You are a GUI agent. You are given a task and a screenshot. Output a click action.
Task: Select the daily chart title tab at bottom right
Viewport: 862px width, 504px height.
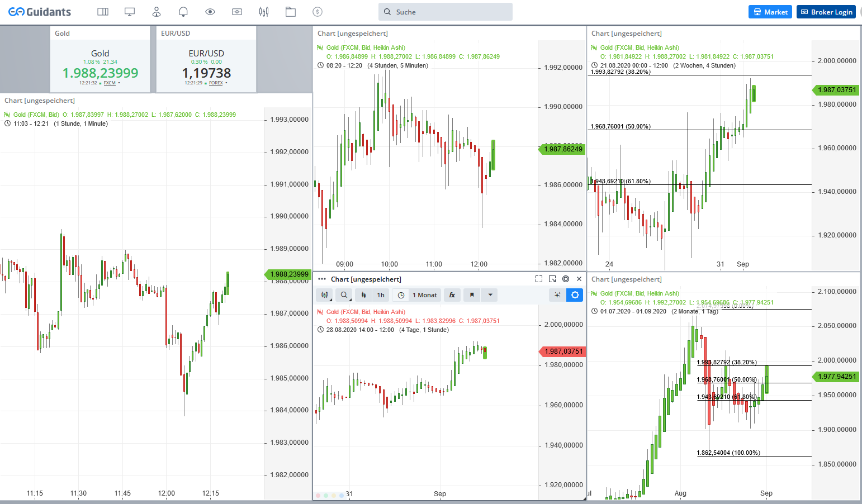coord(627,279)
